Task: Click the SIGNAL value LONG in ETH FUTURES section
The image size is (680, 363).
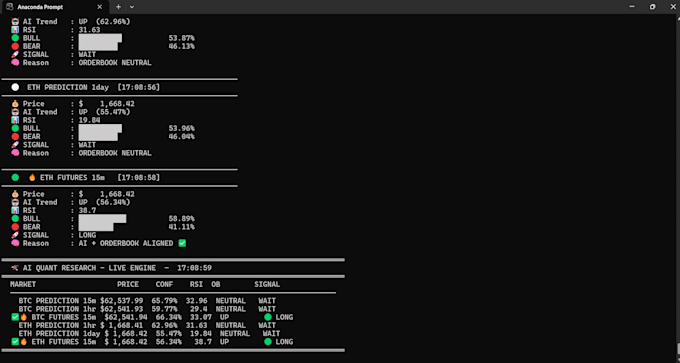Action: 87,235
